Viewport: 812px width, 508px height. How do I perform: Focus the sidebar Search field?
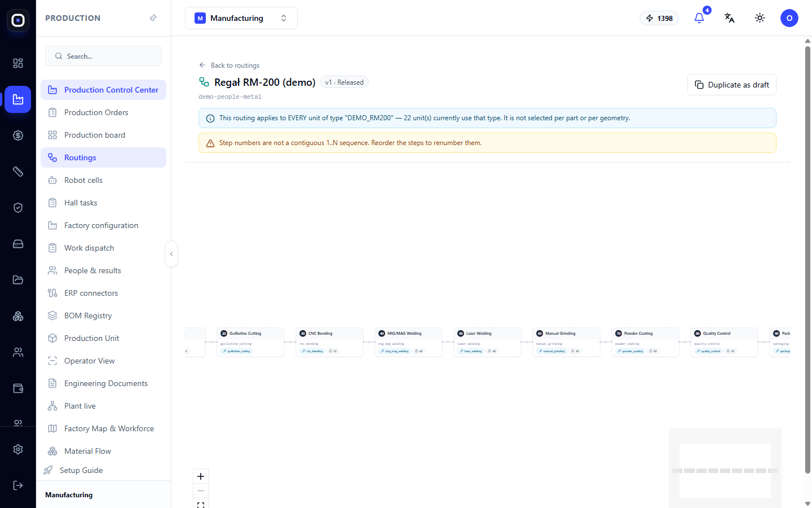tap(103, 56)
